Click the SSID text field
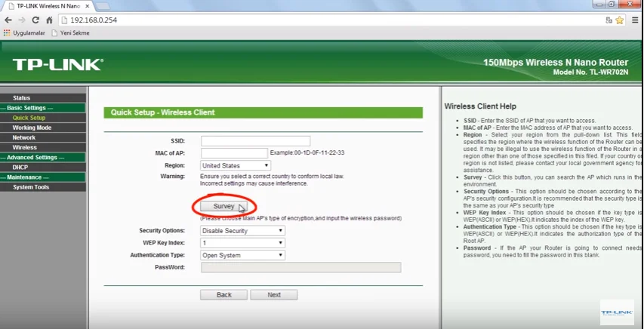644x329 pixels. click(x=255, y=141)
